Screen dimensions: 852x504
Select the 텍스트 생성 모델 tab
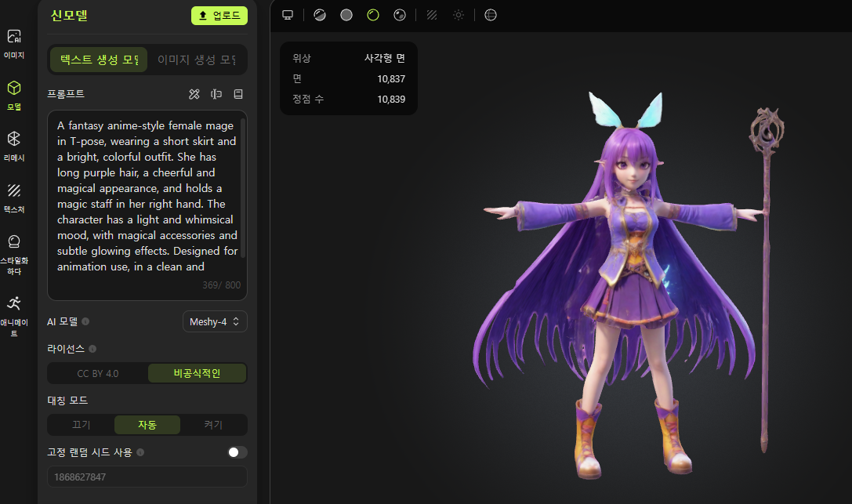98,60
